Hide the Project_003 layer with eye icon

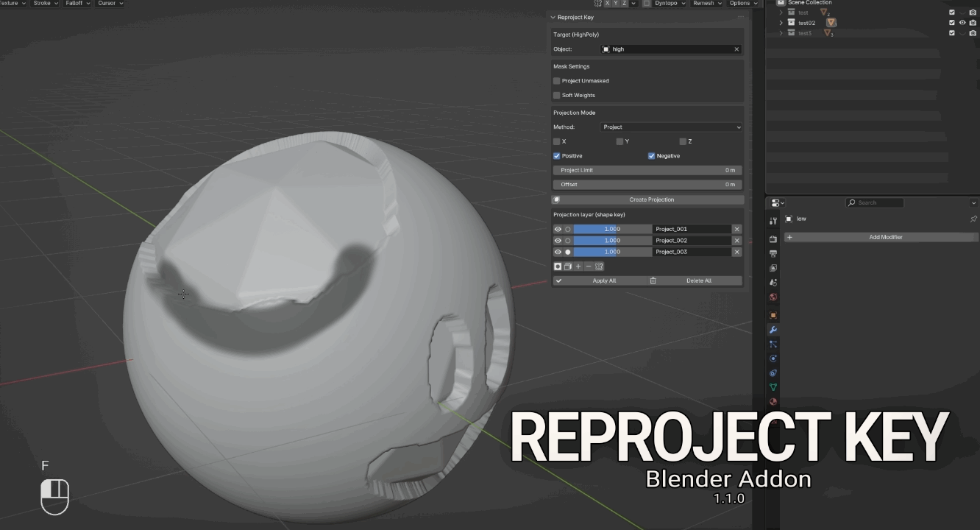558,252
